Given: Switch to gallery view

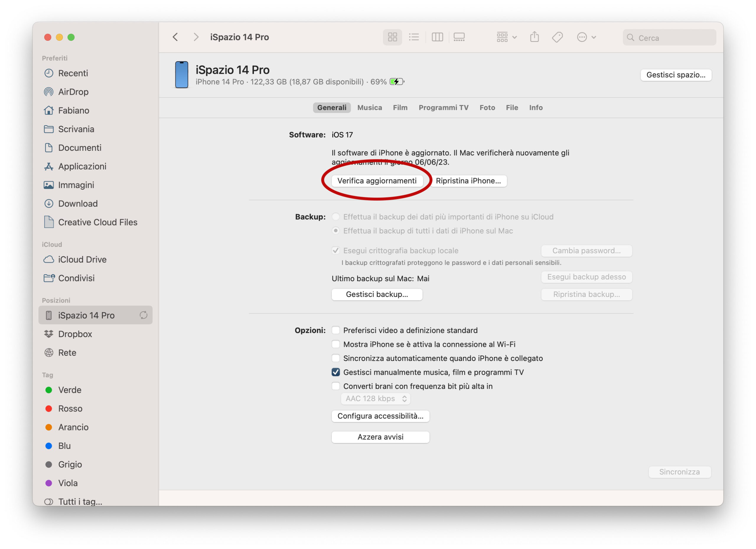Looking at the screenshot, I should click(x=459, y=37).
